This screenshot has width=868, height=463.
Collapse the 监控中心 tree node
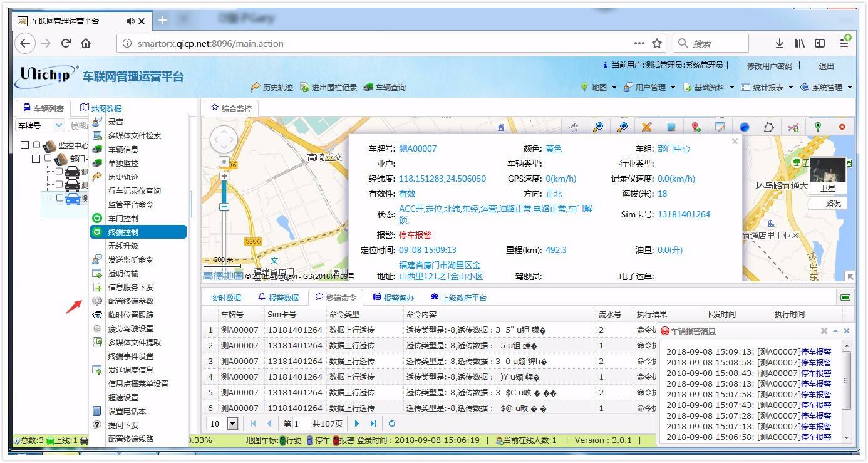25,145
